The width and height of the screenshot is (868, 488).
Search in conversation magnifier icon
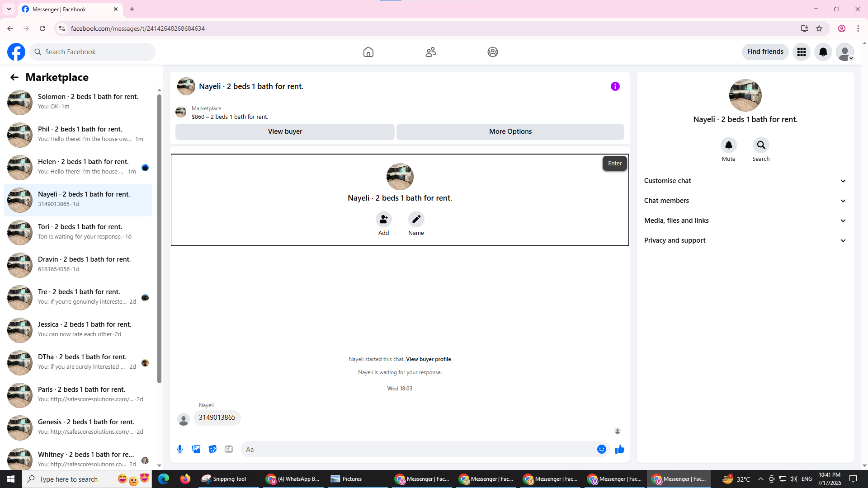click(761, 145)
